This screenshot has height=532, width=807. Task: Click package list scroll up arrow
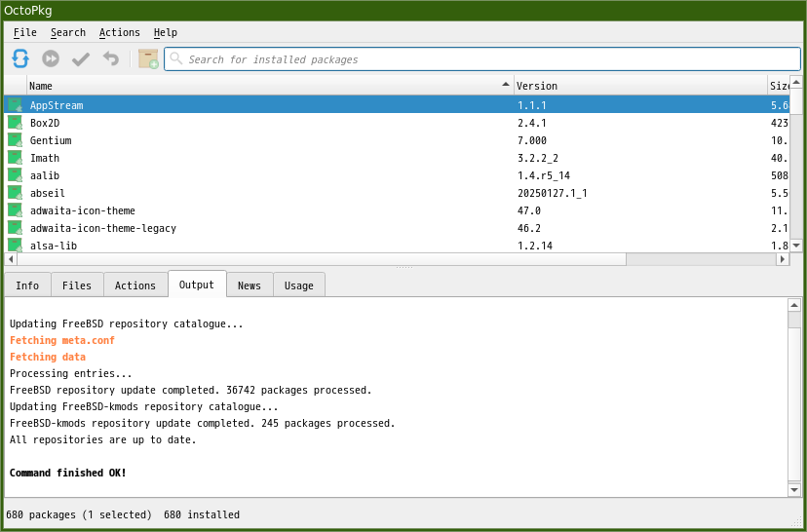tap(795, 82)
